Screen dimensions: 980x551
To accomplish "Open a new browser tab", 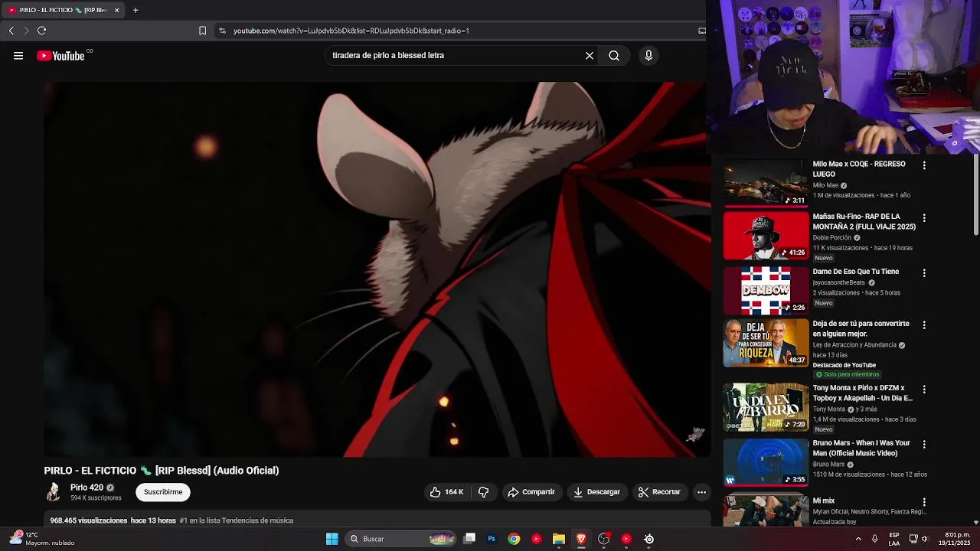I will pos(136,10).
